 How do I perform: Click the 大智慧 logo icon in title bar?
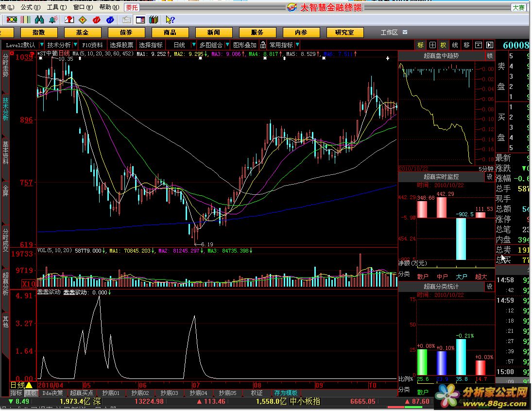(x=292, y=7)
